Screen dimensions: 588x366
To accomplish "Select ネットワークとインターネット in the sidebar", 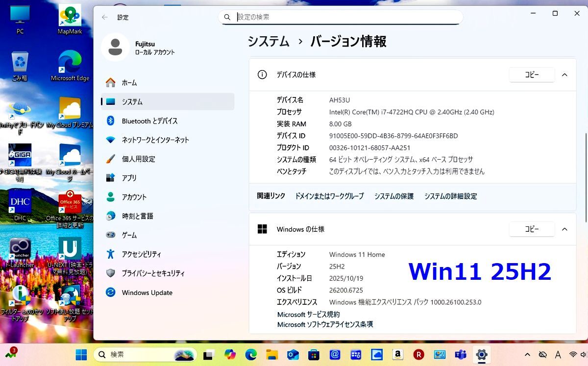I will (x=155, y=140).
